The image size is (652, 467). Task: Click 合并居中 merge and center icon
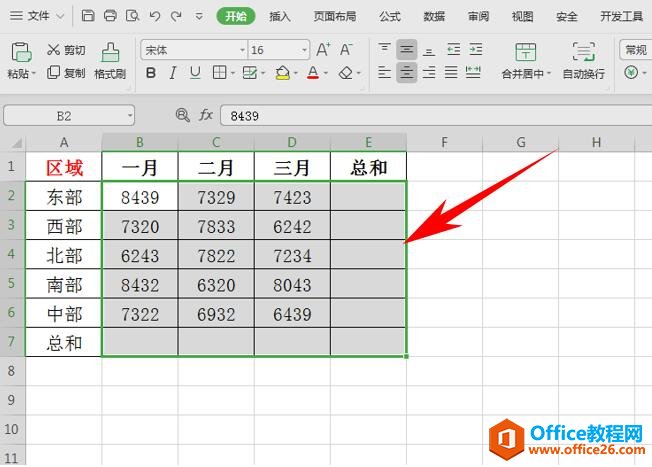click(525, 52)
